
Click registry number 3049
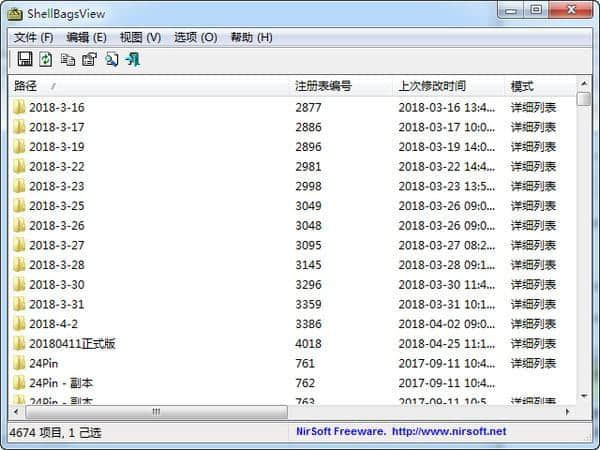coord(308,206)
